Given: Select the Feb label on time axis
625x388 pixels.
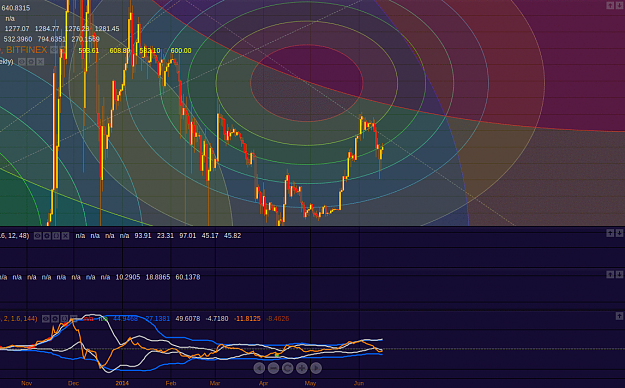Looking at the screenshot, I should coord(171,383).
